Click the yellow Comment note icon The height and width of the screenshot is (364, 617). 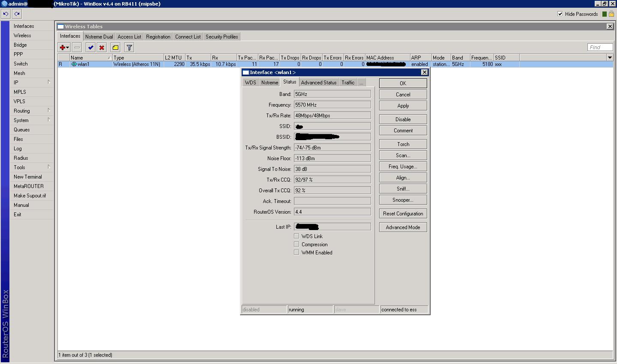pyautogui.click(x=115, y=48)
